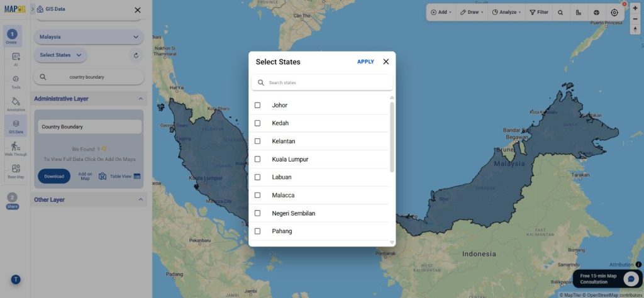The image size is (644, 298).
Task: Click the Download button
Action: (54, 176)
